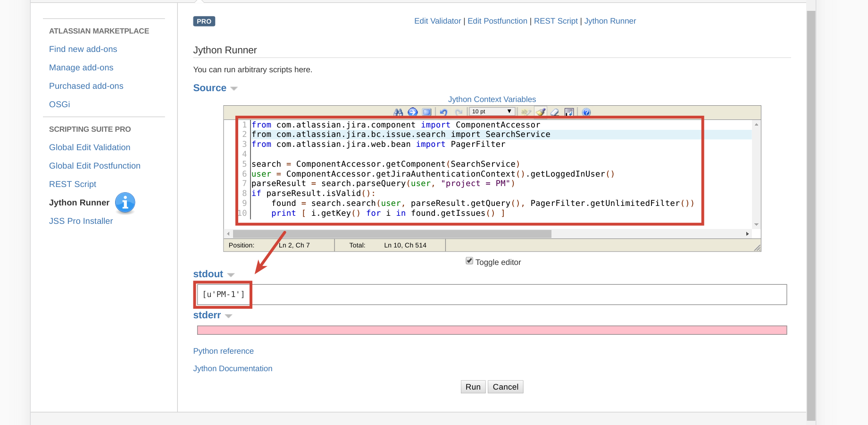This screenshot has width=868, height=425.
Task: Toggle word wrap icon in editor toolbar
Action: pyautogui.click(x=569, y=112)
